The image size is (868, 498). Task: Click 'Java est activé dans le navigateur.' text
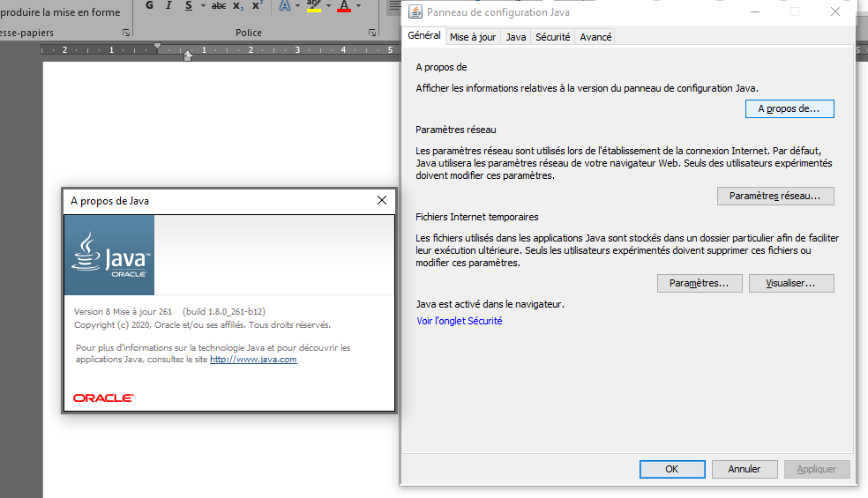pos(490,304)
